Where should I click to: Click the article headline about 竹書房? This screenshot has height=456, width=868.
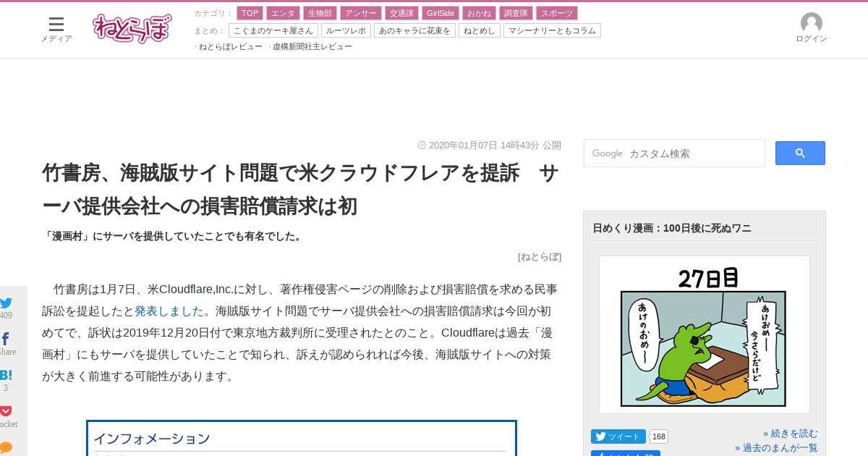pyautogui.click(x=299, y=190)
